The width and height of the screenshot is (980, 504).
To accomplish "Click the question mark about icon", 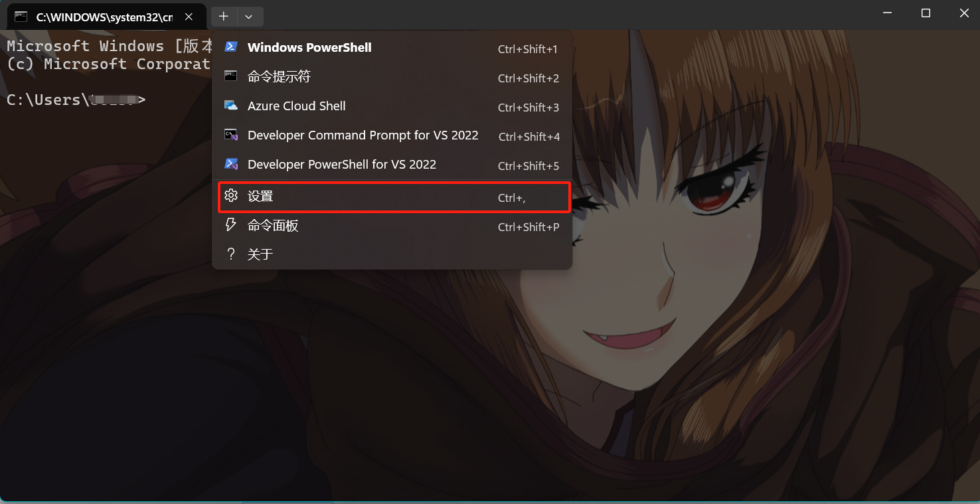I will click(231, 254).
